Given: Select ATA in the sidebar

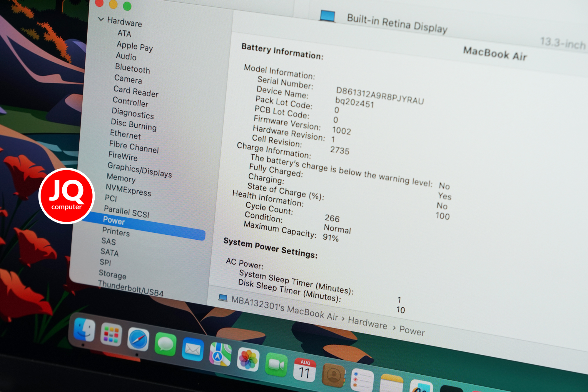Looking at the screenshot, I should click(124, 34).
